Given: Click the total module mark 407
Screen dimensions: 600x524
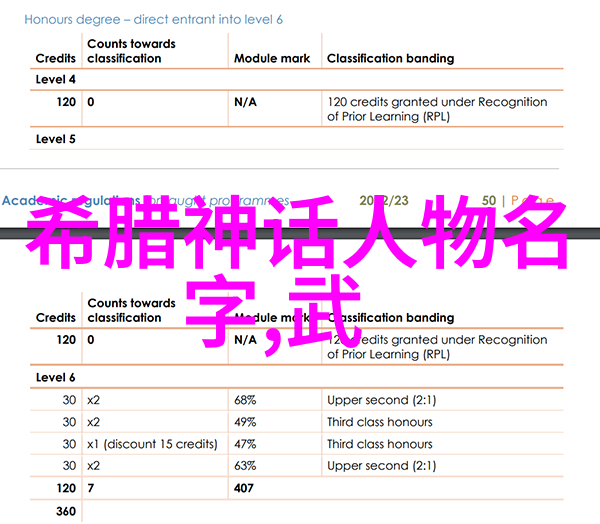Looking at the screenshot, I should [244, 488].
